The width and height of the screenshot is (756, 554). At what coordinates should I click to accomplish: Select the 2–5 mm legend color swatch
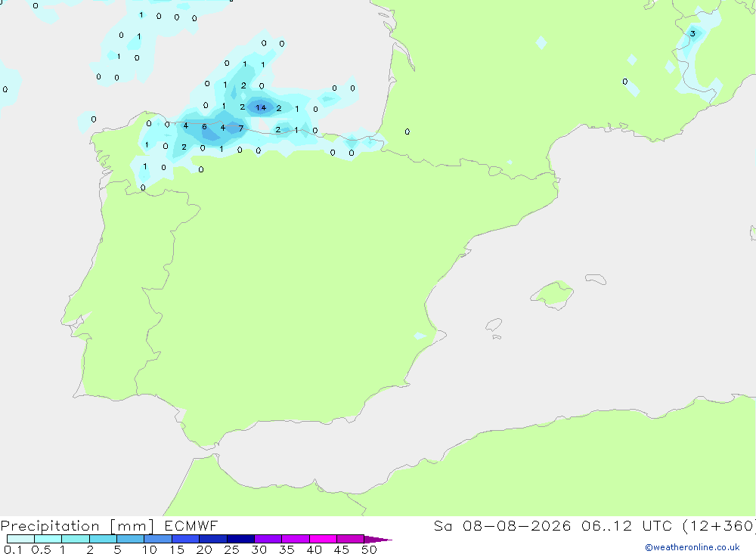click(103, 539)
